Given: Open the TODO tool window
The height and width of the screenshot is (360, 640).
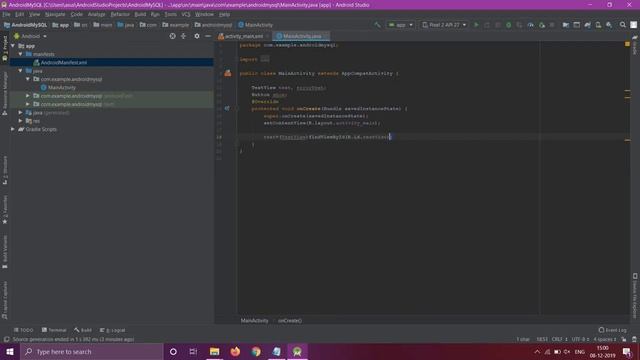Looking at the screenshot, I should pyautogui.click(x=24, y=330).
